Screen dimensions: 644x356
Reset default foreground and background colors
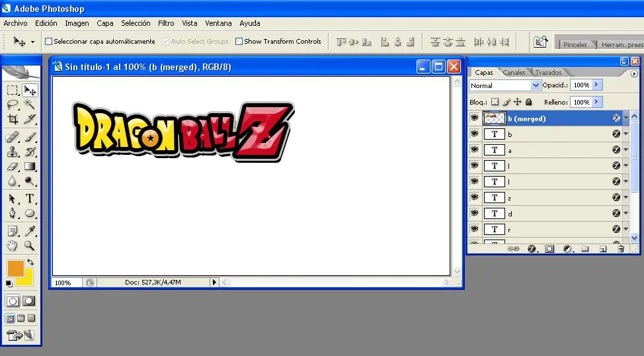coord(9,283)
